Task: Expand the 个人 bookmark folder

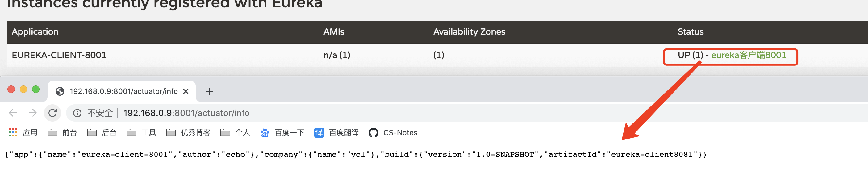Action: tap(235, 133)
